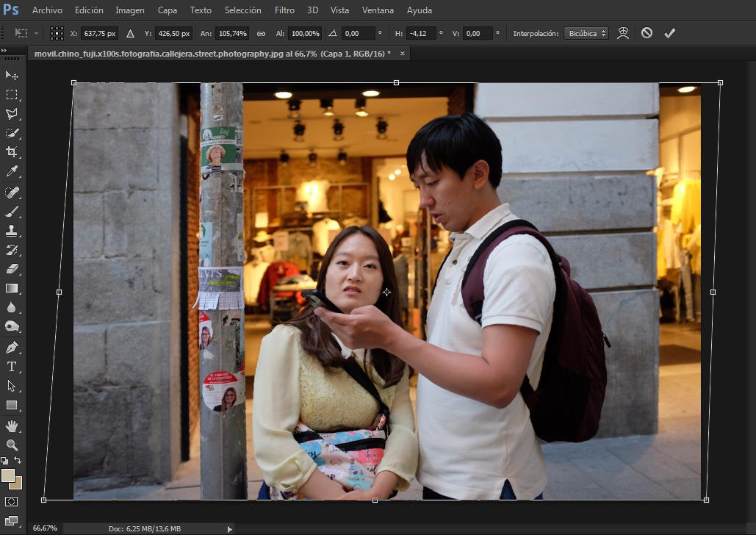This screenshot has height=535, width=756.
Task: Toggle maintain aspect ratio link
Action: (x=261, y=34)
